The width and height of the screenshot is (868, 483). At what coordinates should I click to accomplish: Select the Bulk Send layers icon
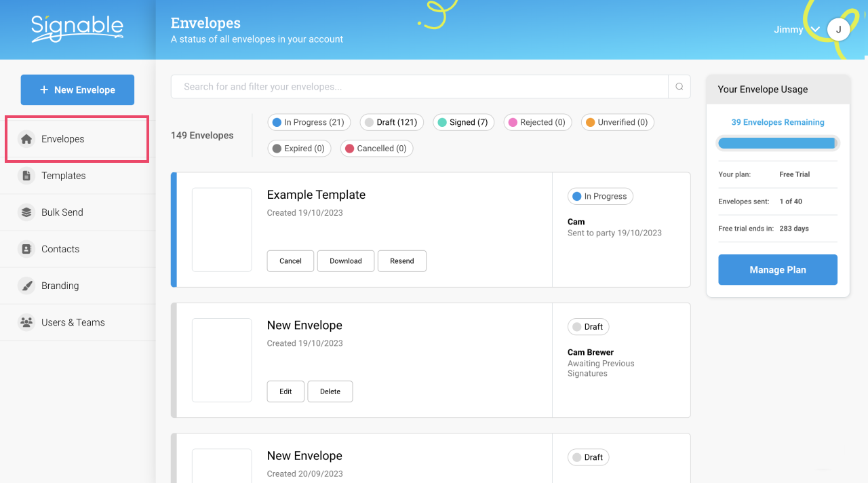coord(26,212)
